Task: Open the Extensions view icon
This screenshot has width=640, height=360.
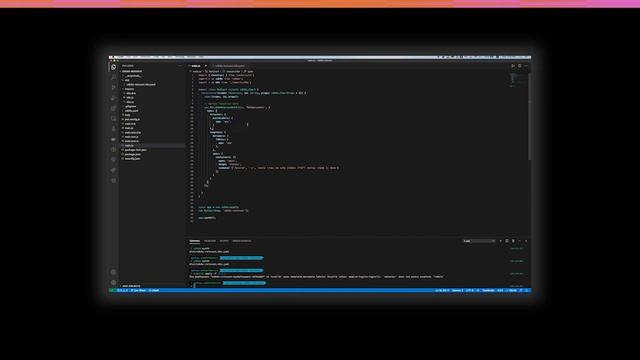Action: point(113,108)
